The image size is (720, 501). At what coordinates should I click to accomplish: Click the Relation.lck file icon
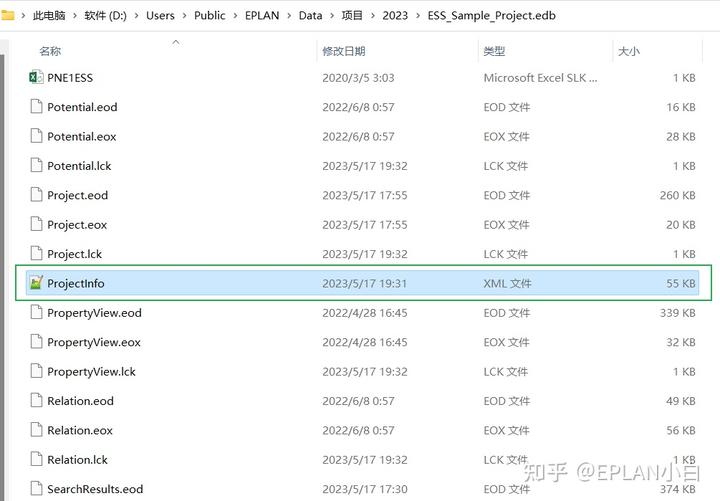(36, 459)
